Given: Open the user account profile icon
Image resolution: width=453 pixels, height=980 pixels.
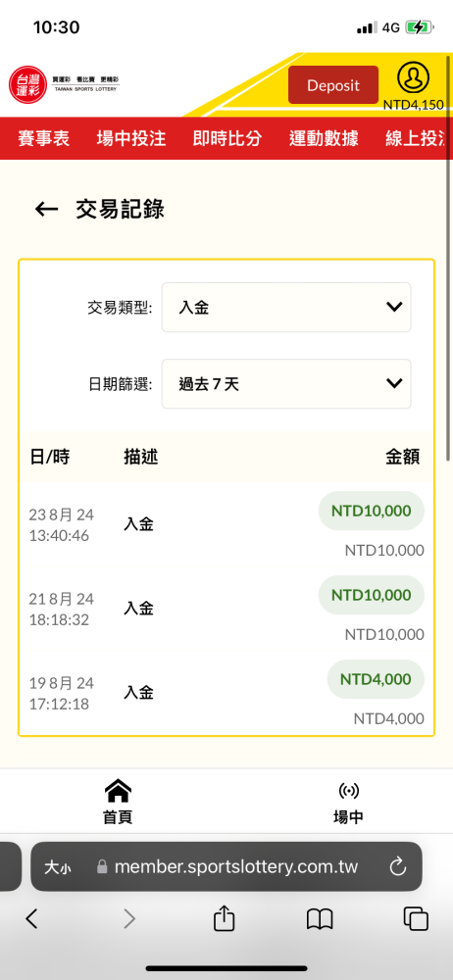Looking at the screenshot, I should click(413, 77).
